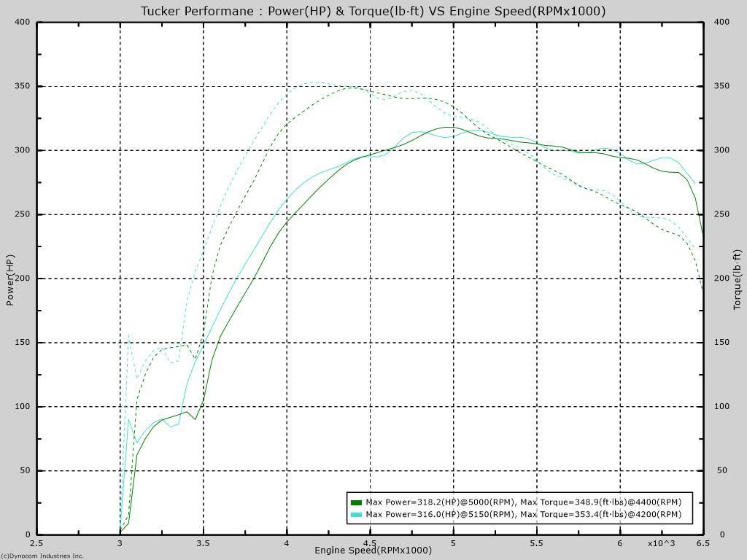
Task: Click the '4.5' engine speed tick label
Action: (x=370, y=543)
